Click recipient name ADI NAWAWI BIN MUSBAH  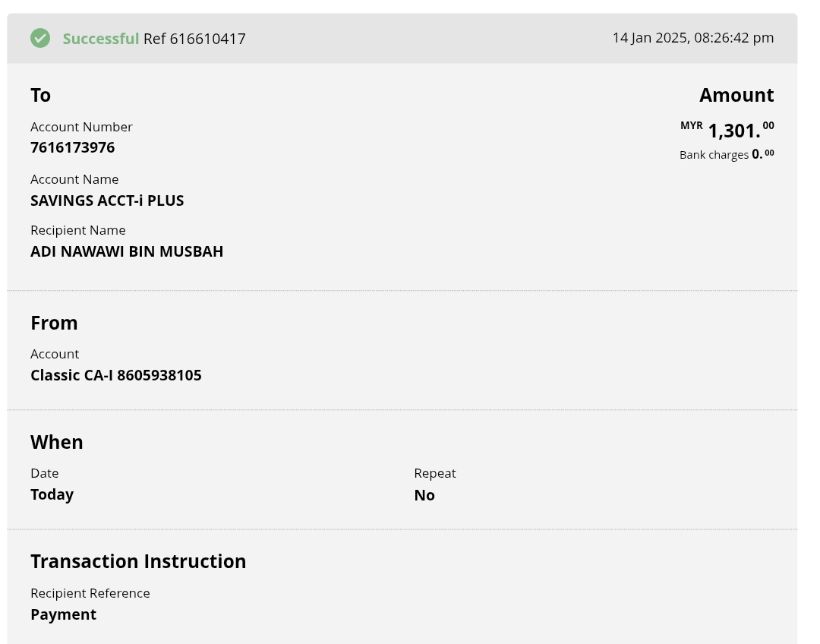point(127,251)
